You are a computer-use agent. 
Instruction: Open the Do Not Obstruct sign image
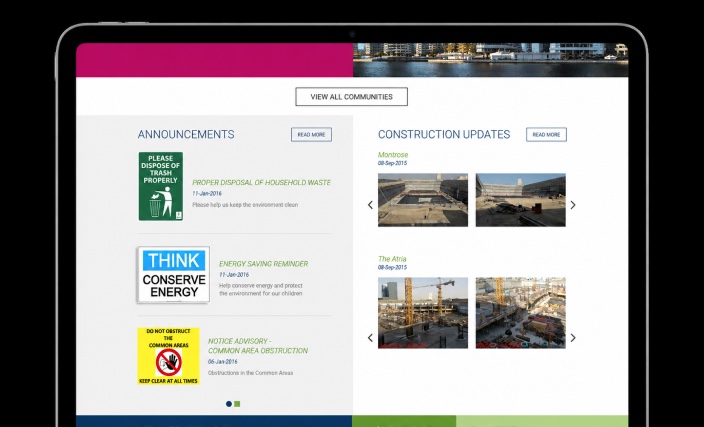click(168, 356)
